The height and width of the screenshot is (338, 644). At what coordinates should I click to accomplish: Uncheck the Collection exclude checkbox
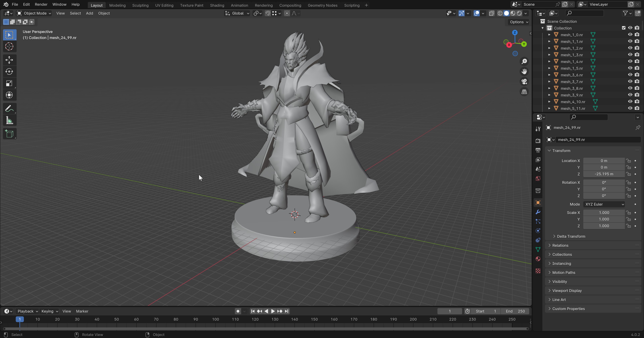[x=624, y=28]
